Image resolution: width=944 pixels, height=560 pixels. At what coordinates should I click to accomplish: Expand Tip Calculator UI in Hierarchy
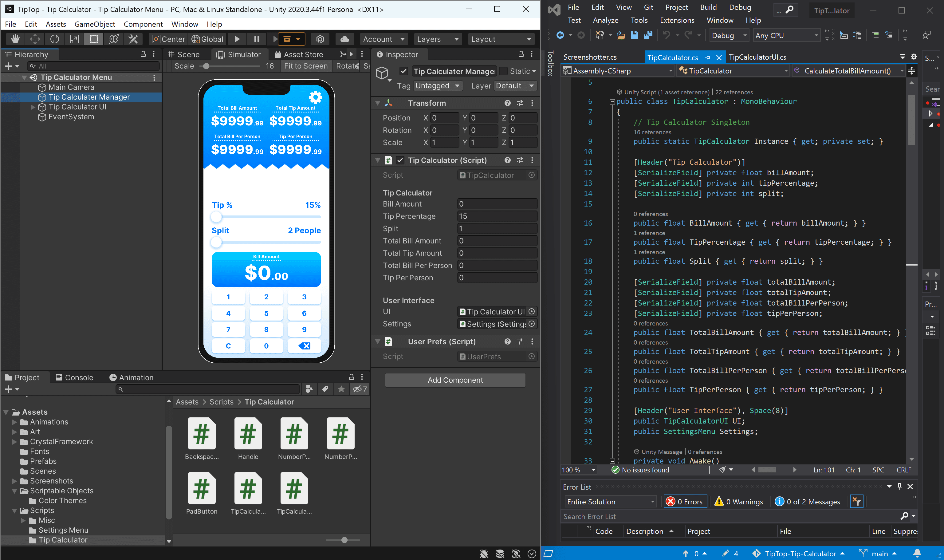[33, 107]
